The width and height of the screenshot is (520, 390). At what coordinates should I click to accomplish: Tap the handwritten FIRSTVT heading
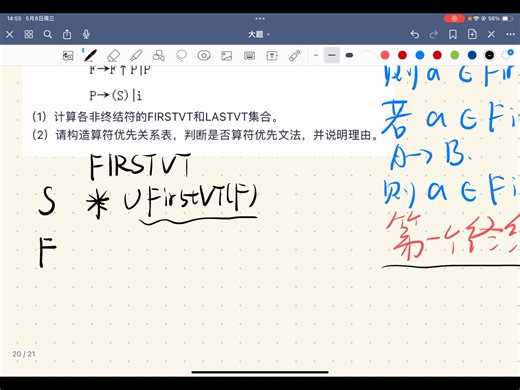pyautogui.click(x=140, y=166)
